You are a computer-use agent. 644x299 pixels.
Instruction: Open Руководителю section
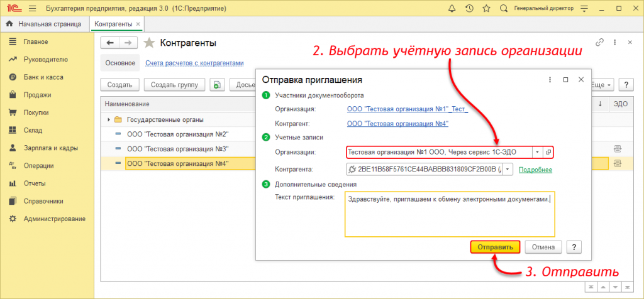click(45, 60)
